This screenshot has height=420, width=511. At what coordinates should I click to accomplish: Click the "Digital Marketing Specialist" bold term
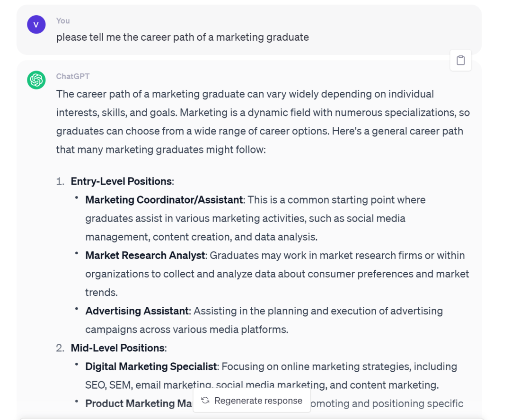[151, 366]
